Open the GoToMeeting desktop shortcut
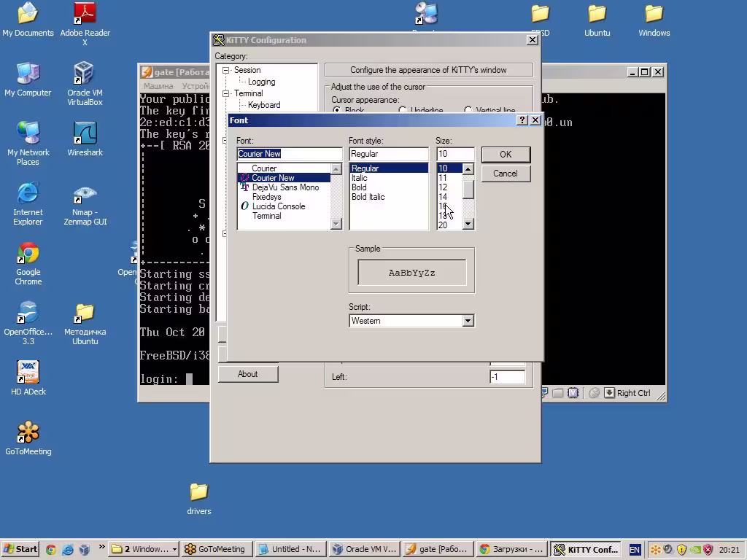Screen dimensions: 747x560 click(28, 438)
